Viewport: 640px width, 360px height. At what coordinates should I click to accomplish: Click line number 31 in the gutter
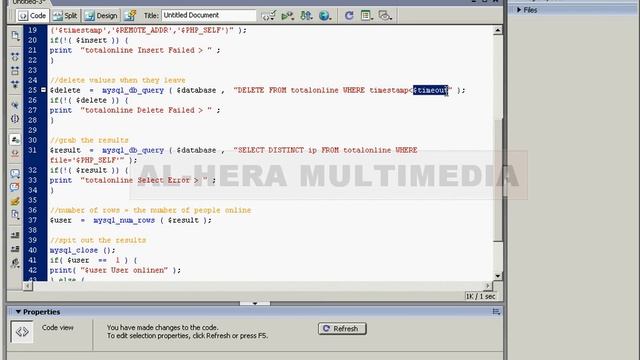click(33, 150)
